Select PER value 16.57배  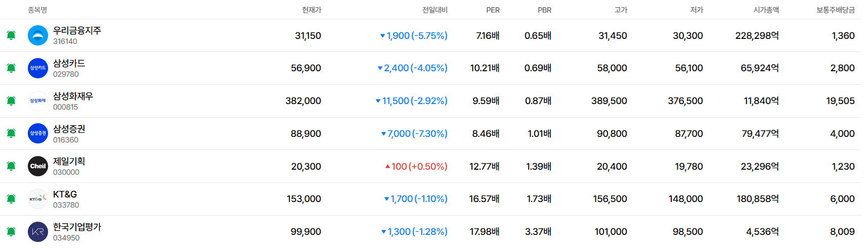point(484,199)
